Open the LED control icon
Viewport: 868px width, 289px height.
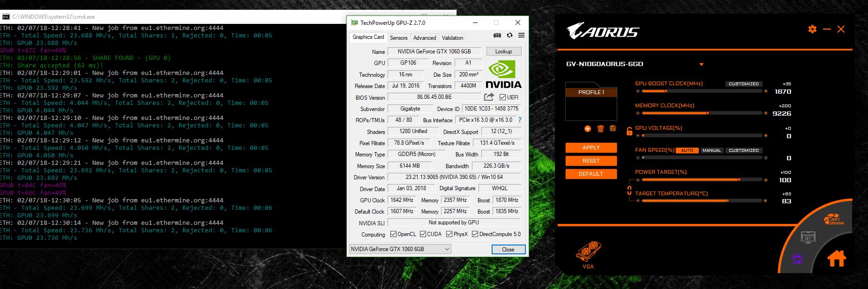coord(797,259)
